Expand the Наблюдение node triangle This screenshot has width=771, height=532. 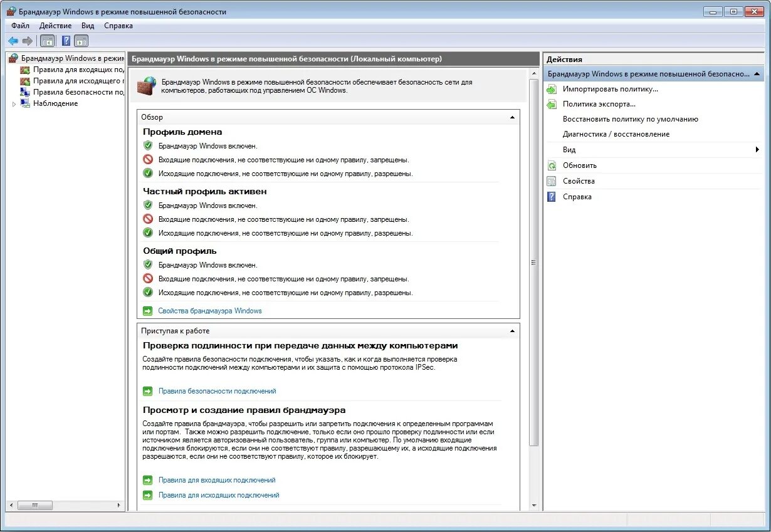14,104
